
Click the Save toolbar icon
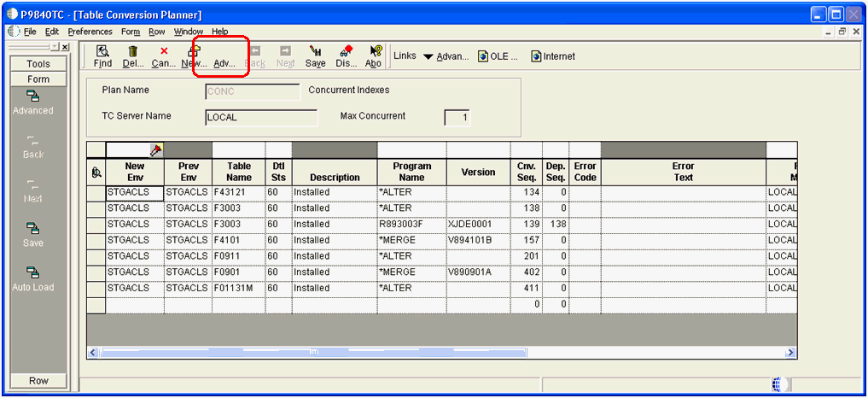click(x=315, y=56)
